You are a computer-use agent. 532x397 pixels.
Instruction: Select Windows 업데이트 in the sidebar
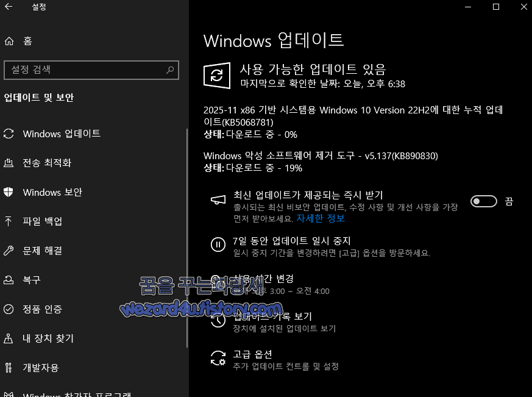[62, 134]
